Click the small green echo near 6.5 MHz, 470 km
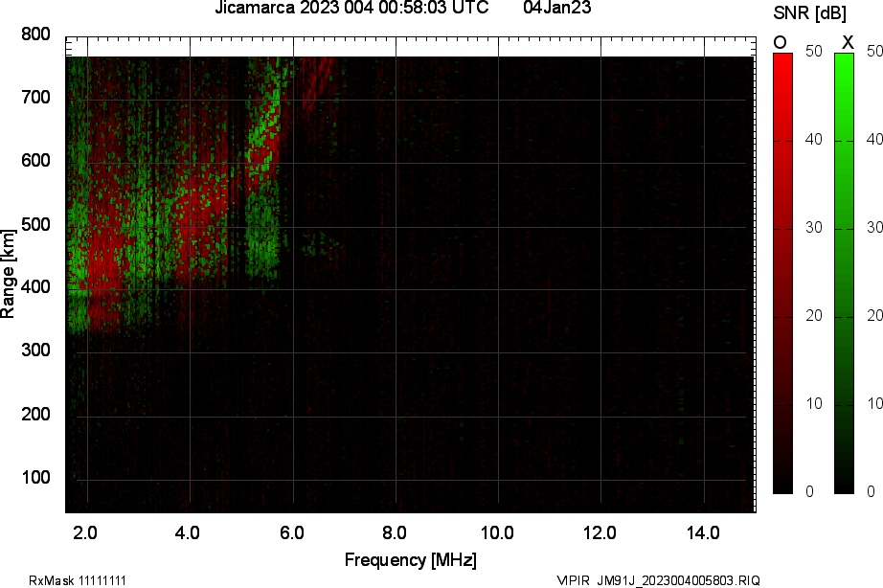883x588 pixels. pos(320,243)
